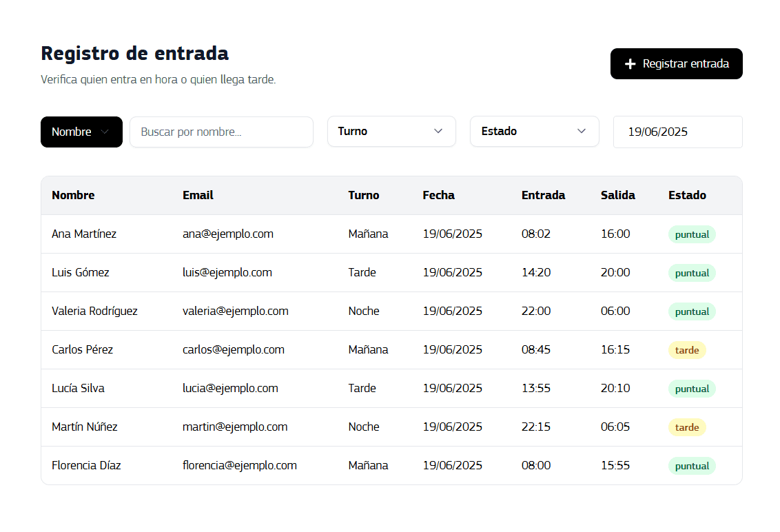Image resolution: width=780 pixels, height=532 pixels.
Task: Click Mañana turno in Carlos Pérez row
Action: coord(368,350)
